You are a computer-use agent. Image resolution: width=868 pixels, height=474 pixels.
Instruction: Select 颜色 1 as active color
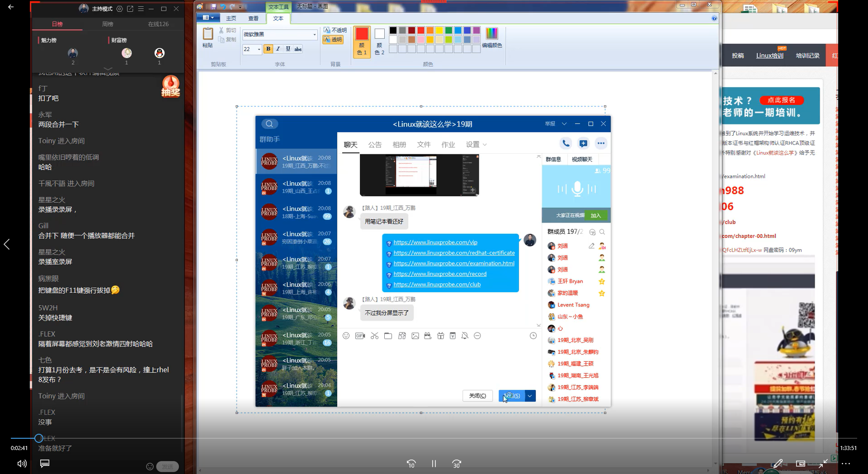click(x=362, y=41)
